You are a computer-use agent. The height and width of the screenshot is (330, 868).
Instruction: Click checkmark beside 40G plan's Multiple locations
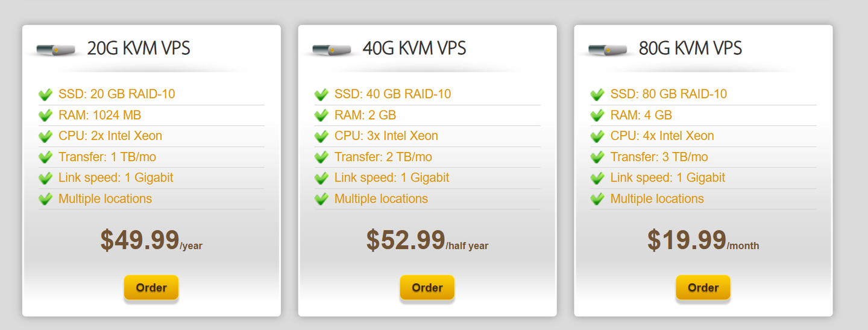pyautogui.click(x=321, y=199)
